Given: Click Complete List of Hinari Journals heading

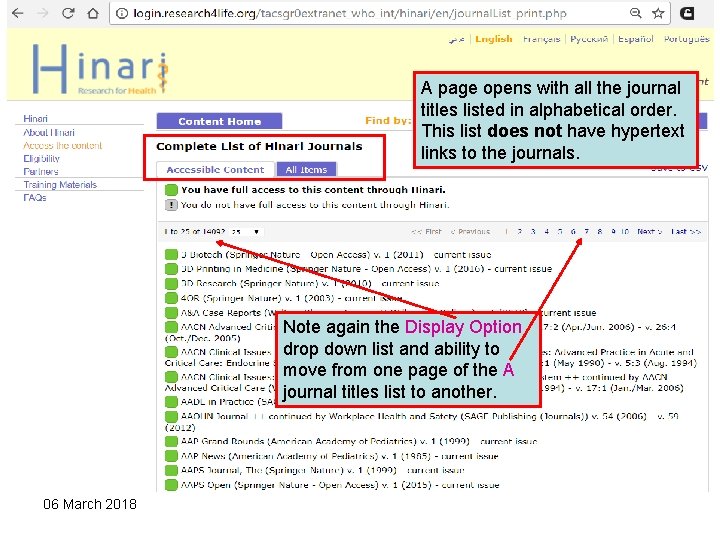Looking at the screenshot, I should coord(259,146).
